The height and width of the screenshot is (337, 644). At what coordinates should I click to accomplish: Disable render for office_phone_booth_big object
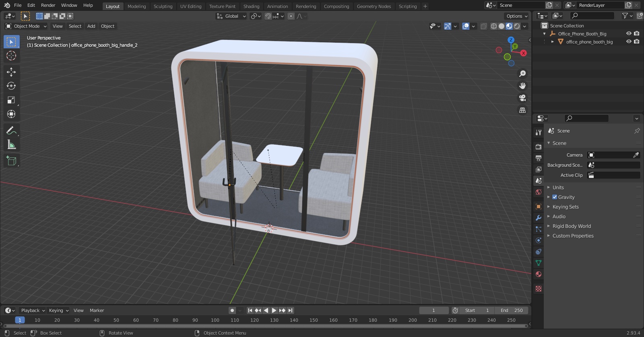point(636,41)
